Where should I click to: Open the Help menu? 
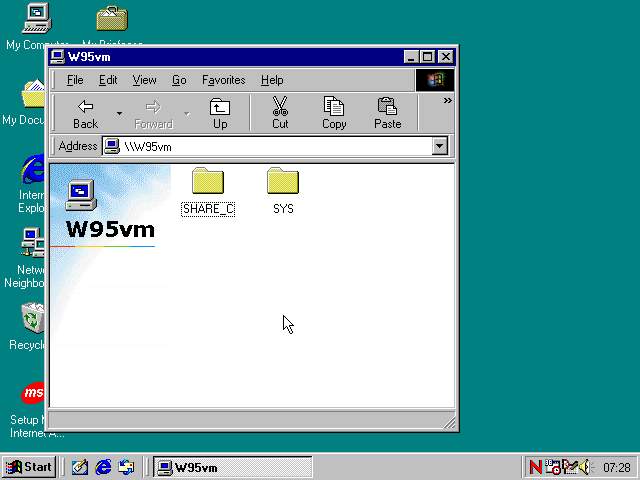pyautogui.click(x=272, y=80)
